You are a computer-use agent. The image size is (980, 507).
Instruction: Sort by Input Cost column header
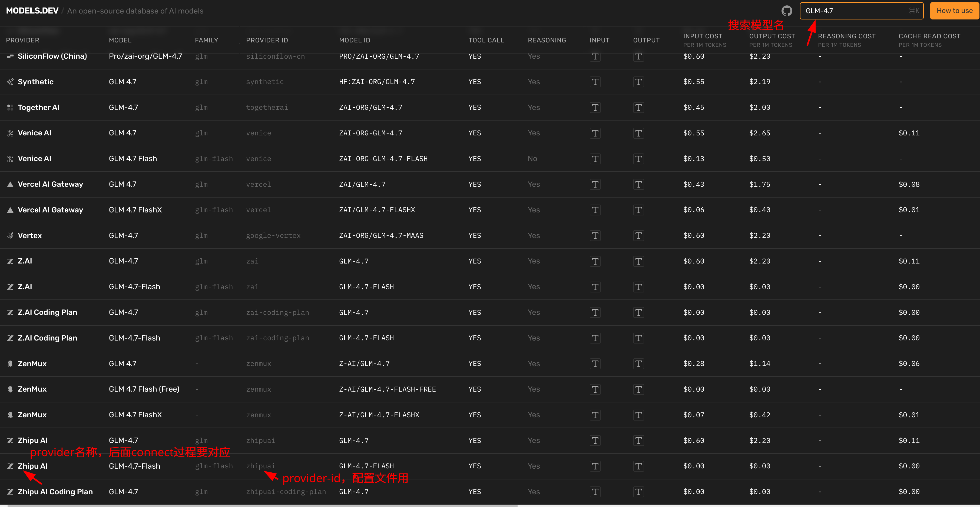click(x=702, y=36)
